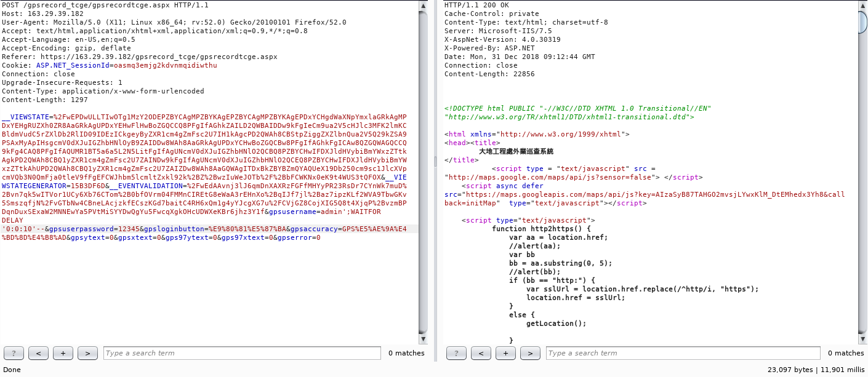This screenshot has height=377, width=868.
Task: Click the '+' search options button in response pane
Action: click(x=505, y=353)
